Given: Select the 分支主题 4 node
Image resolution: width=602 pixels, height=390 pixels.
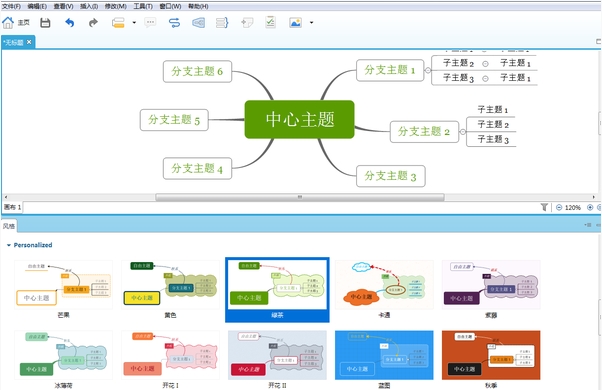Looking at the screenshot, I should click(197, 169).
